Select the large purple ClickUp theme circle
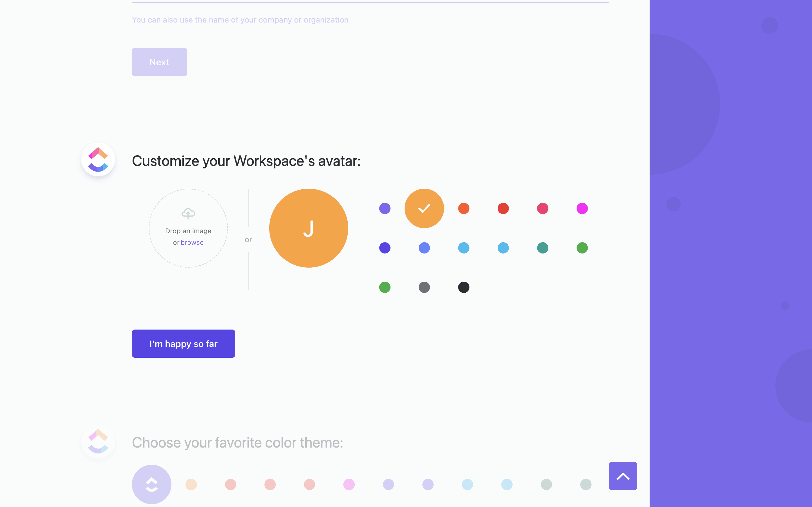This screenshot has width=812, height=507. coord(152,484)
